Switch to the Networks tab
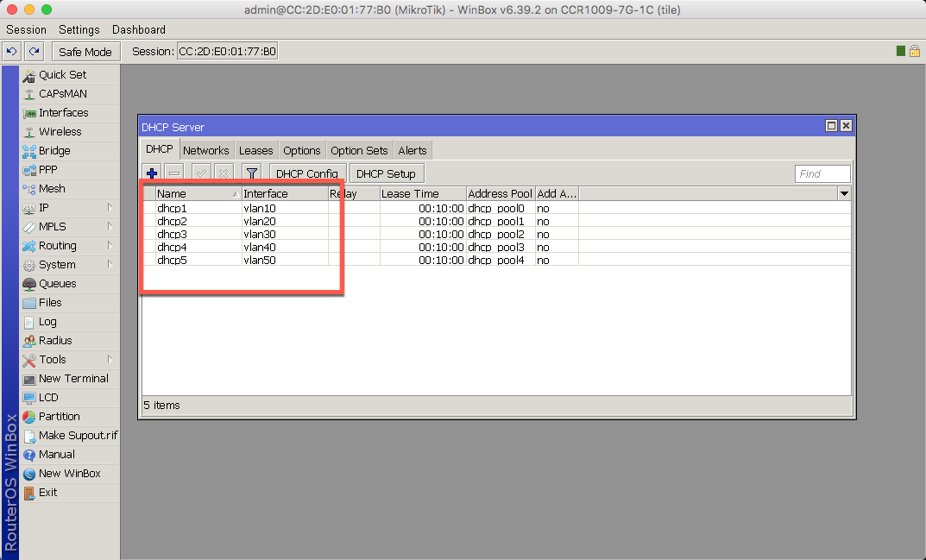The height and width of the screenshot is (560, 926). (205, 150)
